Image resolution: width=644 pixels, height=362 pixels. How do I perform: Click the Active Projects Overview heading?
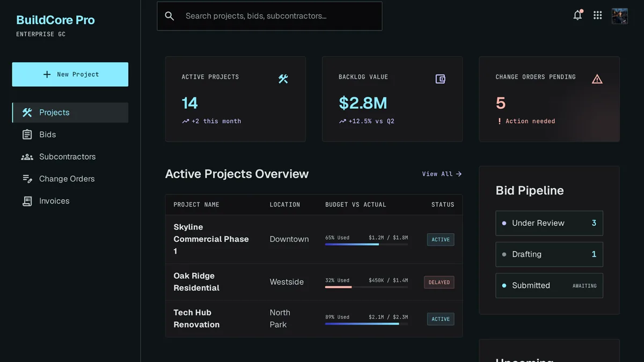coord(237,174)
